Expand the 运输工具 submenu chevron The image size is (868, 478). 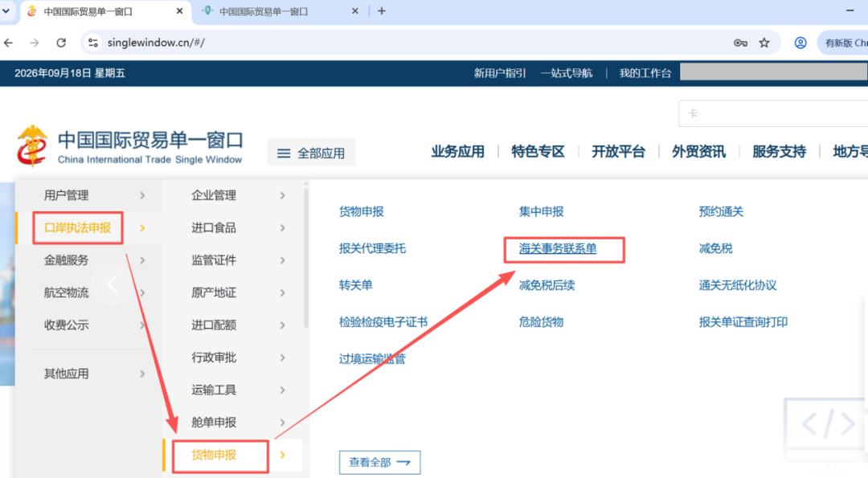click(282, 390)
